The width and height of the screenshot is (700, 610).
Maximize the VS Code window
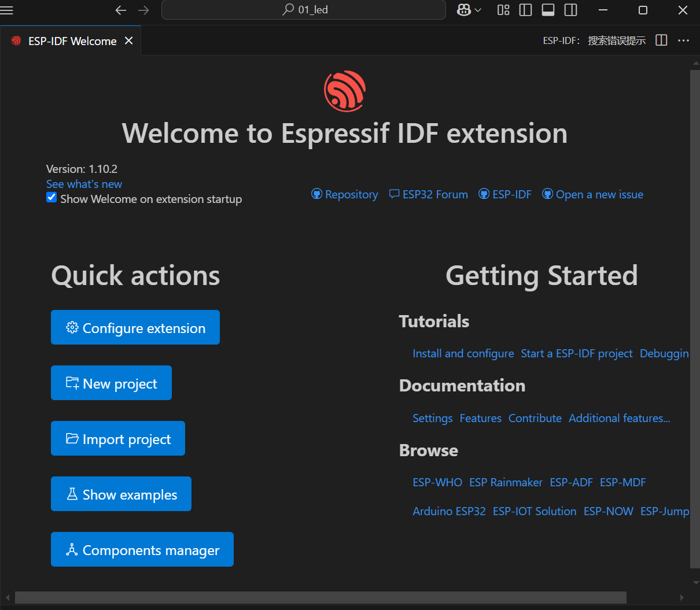coord(643,10)
